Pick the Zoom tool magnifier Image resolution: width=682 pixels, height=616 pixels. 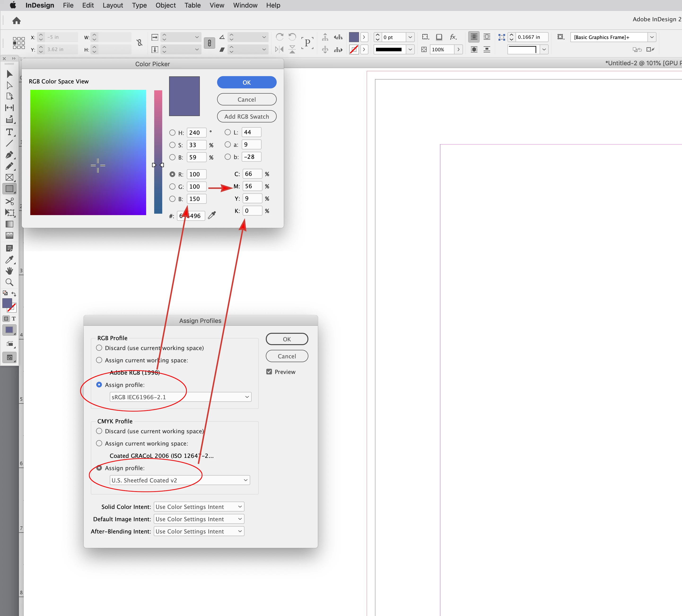tap(9, 282)
